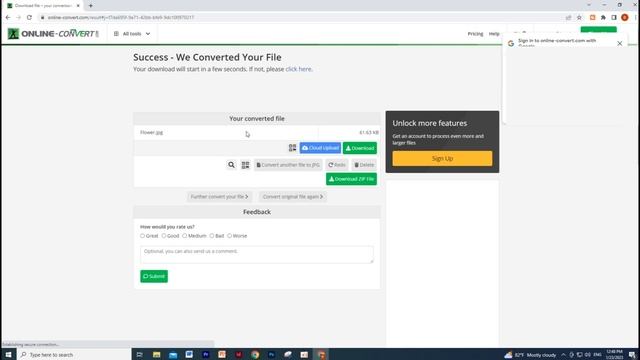Open a new browser tab
This screenshot has width=640, height=360.
(x=91, y=6)
